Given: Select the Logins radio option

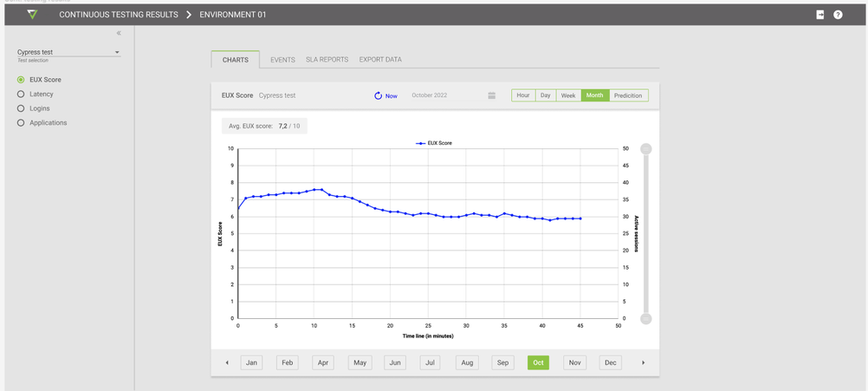Looking at the screenshot, I should pos(21,108).
